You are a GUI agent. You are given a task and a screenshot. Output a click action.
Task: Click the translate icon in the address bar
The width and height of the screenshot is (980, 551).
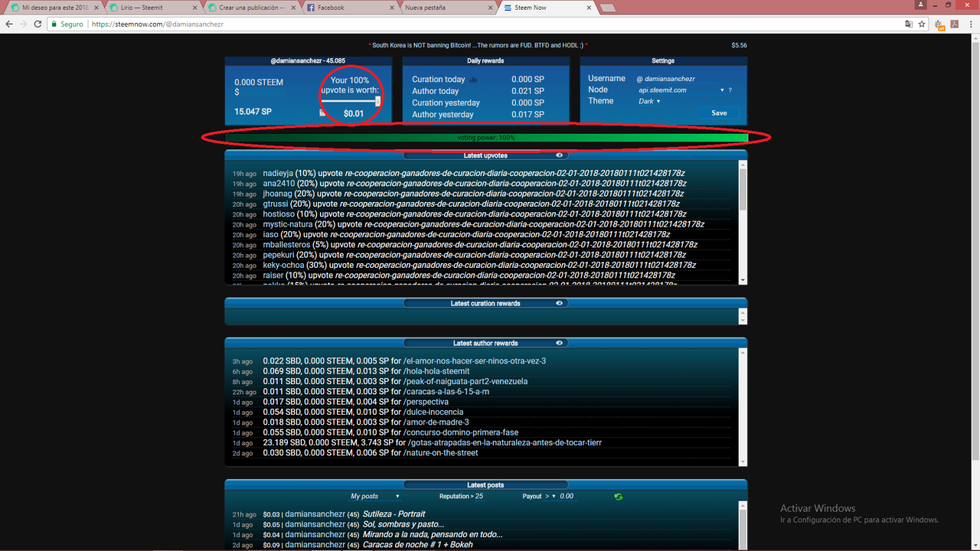pyautogui.click(x=909, y=24)
